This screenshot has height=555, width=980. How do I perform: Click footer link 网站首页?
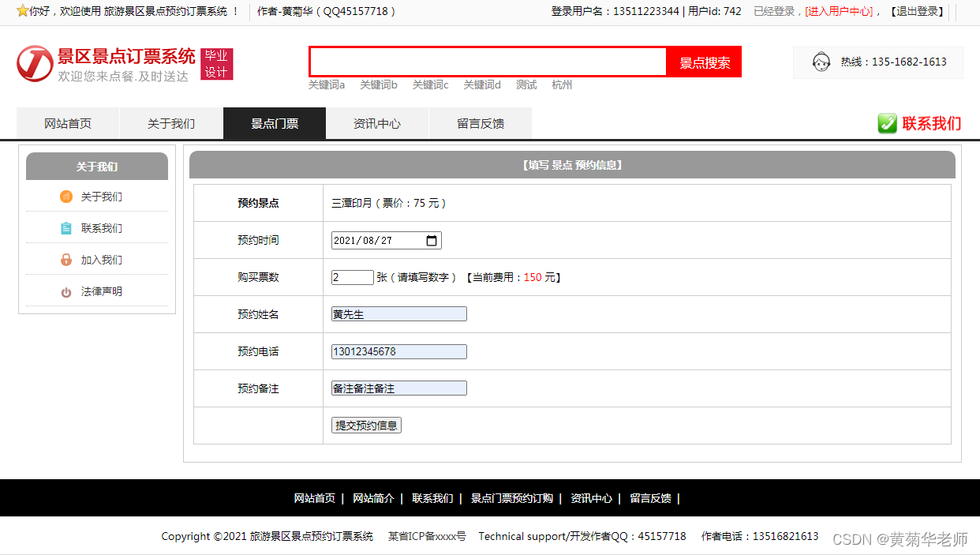(x=315, y=498)
